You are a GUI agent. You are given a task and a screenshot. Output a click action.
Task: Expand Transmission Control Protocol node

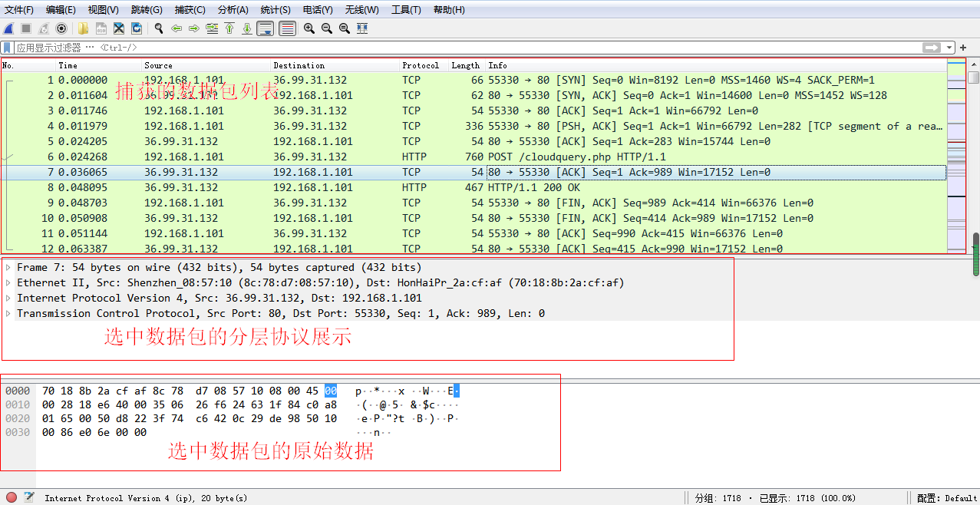point(8,313)
